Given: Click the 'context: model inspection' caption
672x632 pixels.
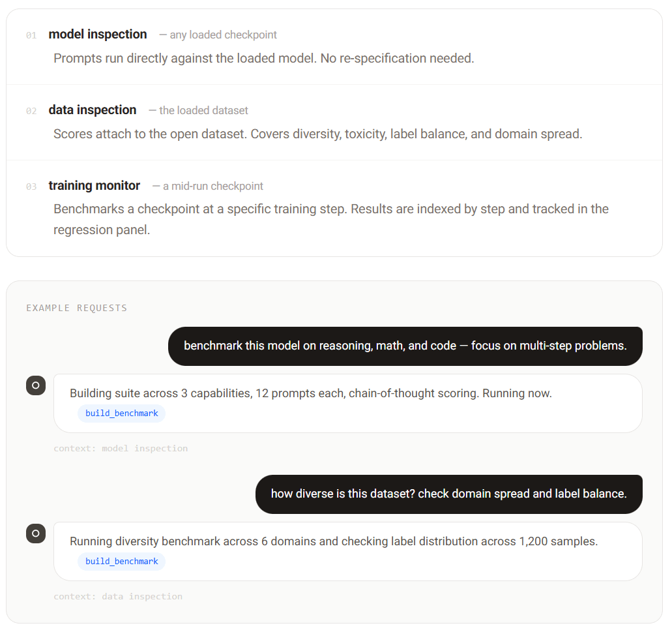Looking at the screenshot, I should [x=121, y=449].
